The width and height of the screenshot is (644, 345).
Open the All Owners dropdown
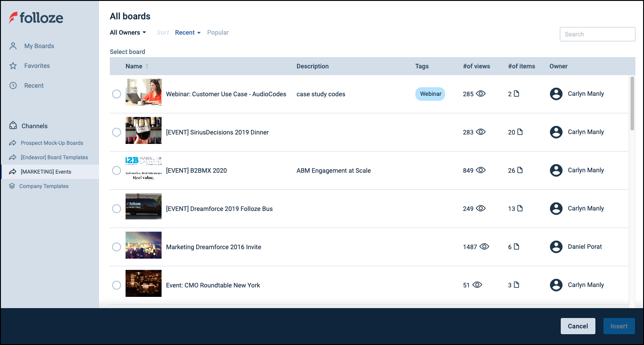tap(128, 32)
